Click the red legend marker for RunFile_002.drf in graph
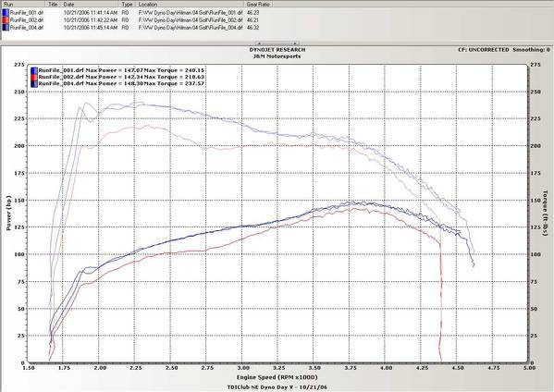This screenshot has width=554, height=392. tap(34, 77)
